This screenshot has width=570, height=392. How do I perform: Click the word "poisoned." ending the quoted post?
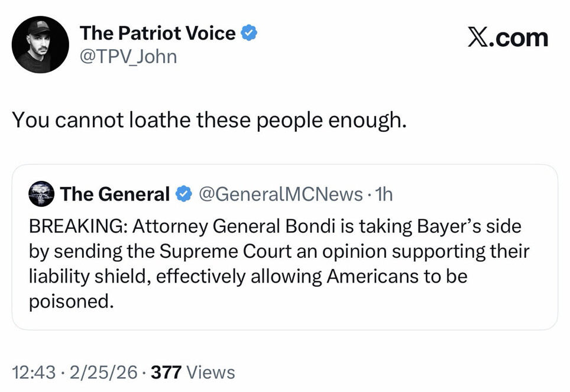pos(70,301)
